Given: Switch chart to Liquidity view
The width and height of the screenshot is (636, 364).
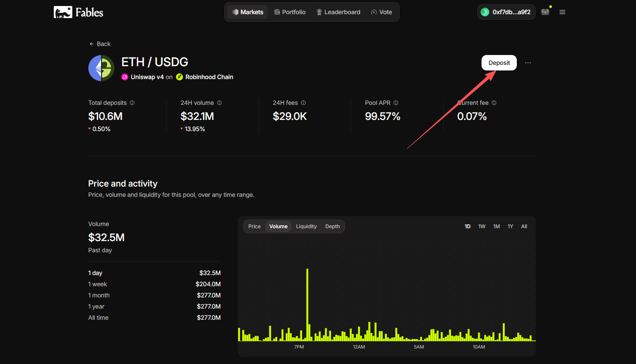Looking at the screenshot, I should click(306, 226).
